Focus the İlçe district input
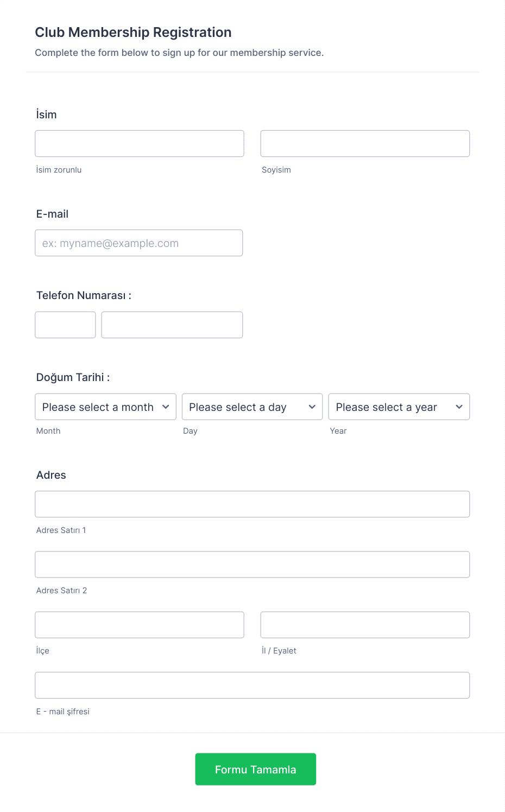 [139, 625]
